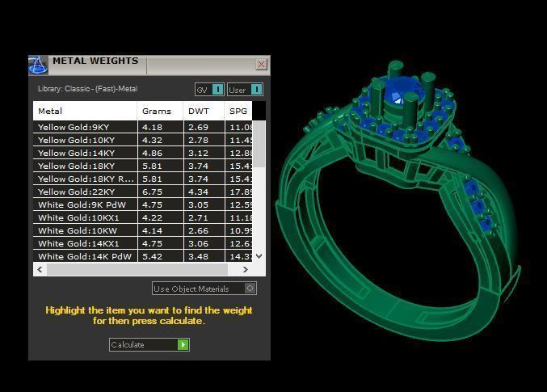
Task: Click the horizontal scroll left arrow
Action: (40, 269)
